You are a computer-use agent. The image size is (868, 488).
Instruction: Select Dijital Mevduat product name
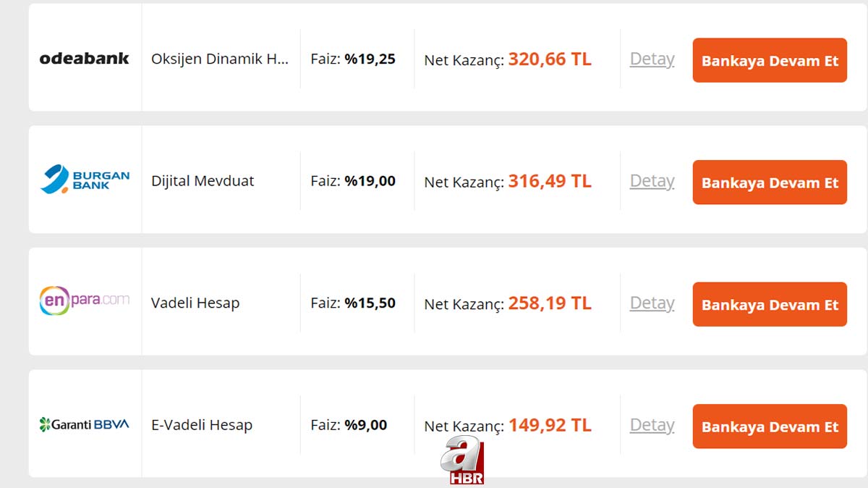coord(203,181)
